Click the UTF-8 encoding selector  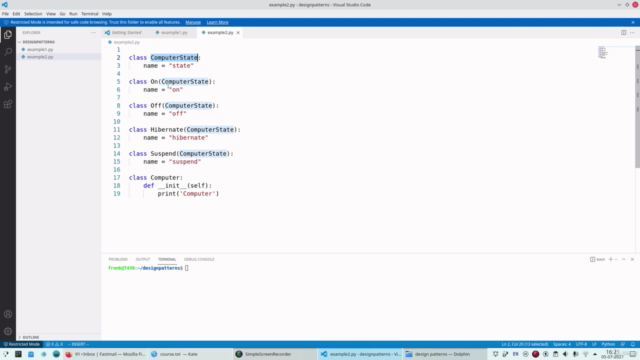click(581, 344)
